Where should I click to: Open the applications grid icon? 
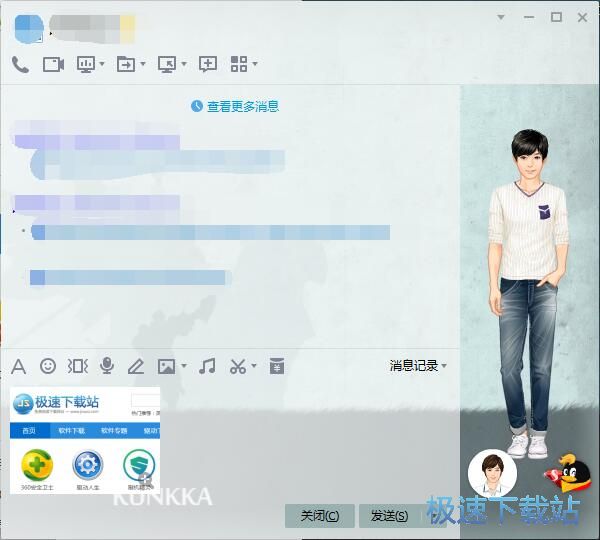[239, 64]
